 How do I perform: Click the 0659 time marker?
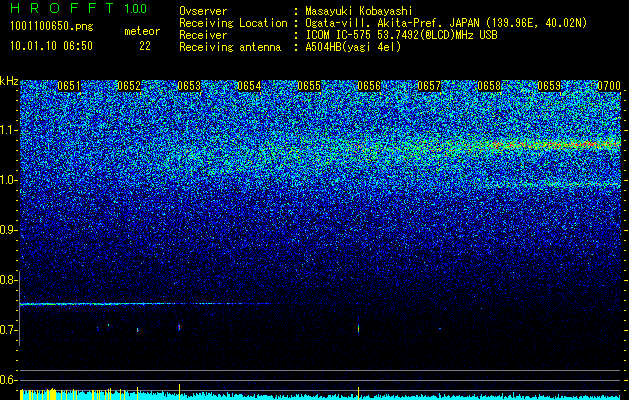549,86
